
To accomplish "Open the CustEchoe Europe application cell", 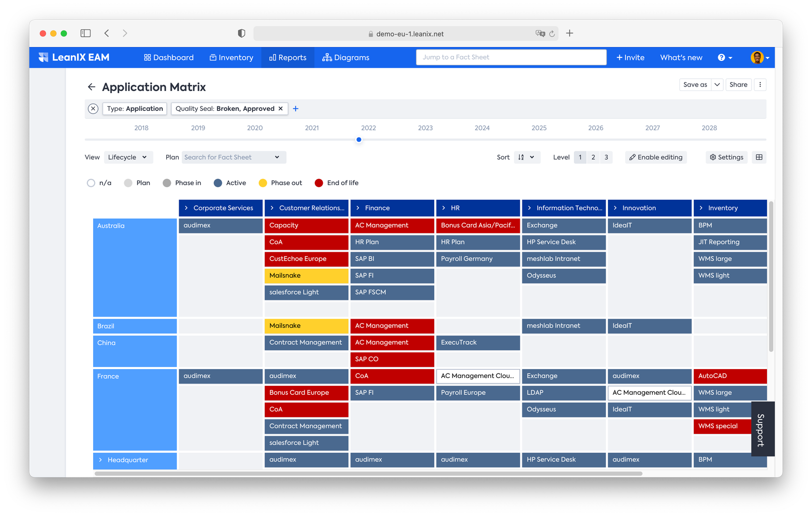I will (x=306, y=259).
